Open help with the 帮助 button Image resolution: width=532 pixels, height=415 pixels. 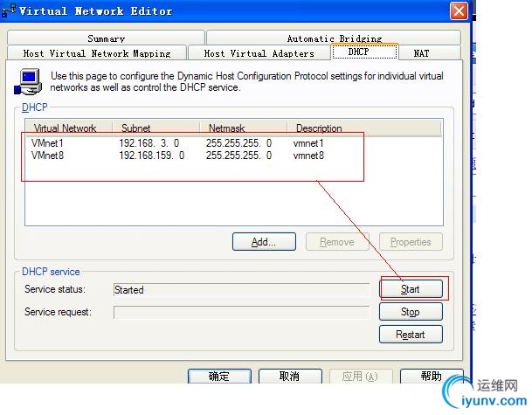click(432, 377)
